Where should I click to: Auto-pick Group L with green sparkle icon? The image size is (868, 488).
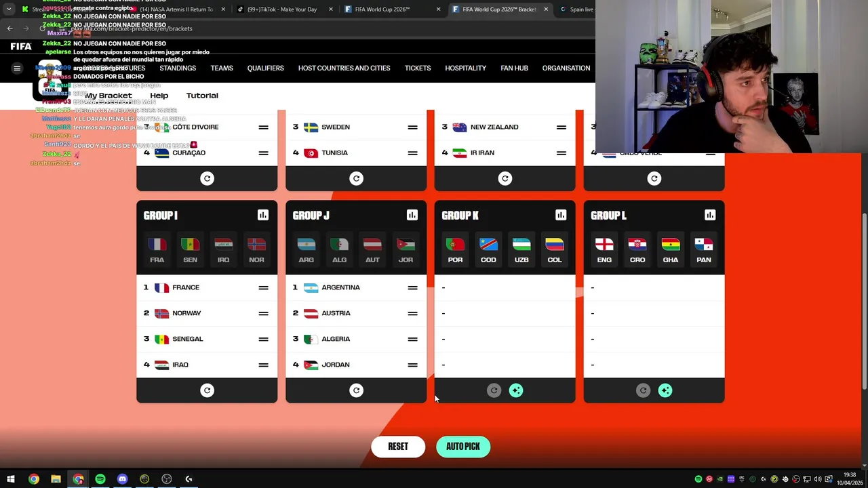(665, 390)
